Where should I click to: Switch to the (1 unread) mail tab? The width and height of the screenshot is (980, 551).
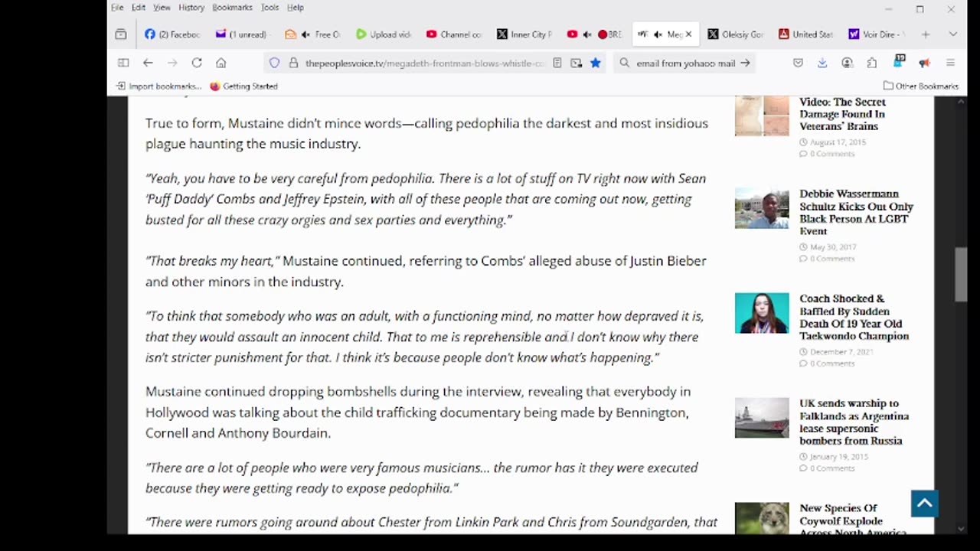[243, 34]
